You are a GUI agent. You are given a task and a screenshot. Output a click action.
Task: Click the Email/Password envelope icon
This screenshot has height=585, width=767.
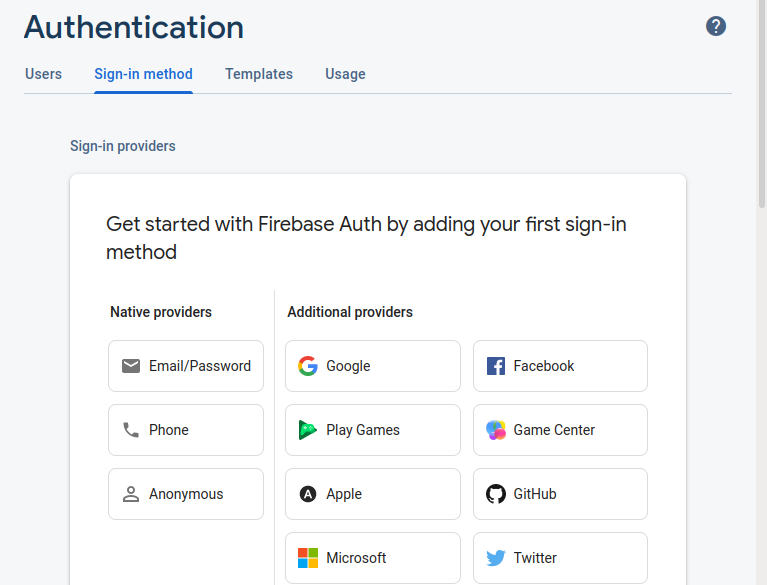131,366
